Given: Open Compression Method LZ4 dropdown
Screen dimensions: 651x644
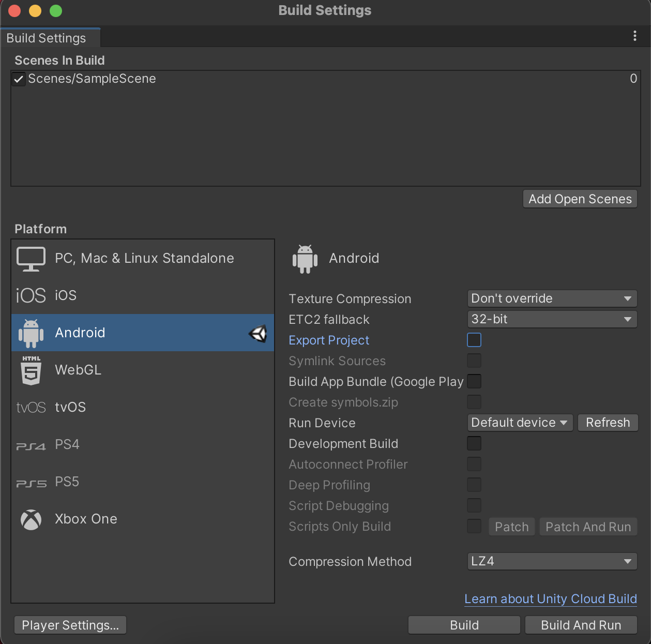Looking at the screenshot, I should click(552, 561).
